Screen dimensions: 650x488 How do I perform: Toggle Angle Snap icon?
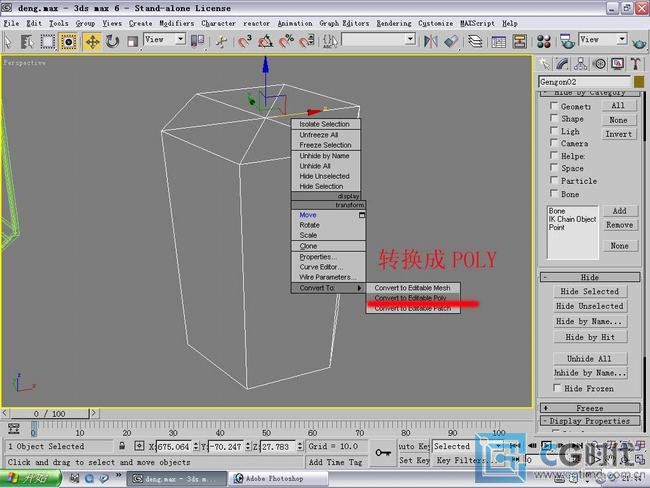click(265, 41)
